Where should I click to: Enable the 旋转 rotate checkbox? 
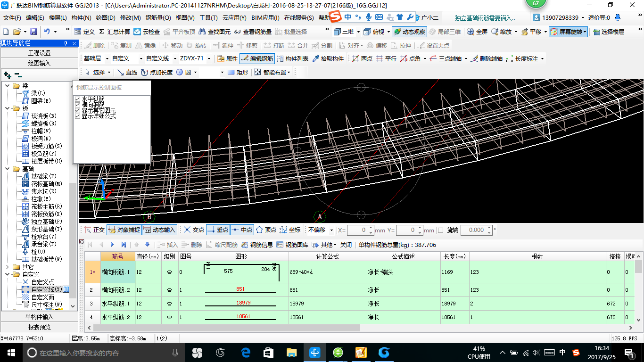click(x=441, y=230)
